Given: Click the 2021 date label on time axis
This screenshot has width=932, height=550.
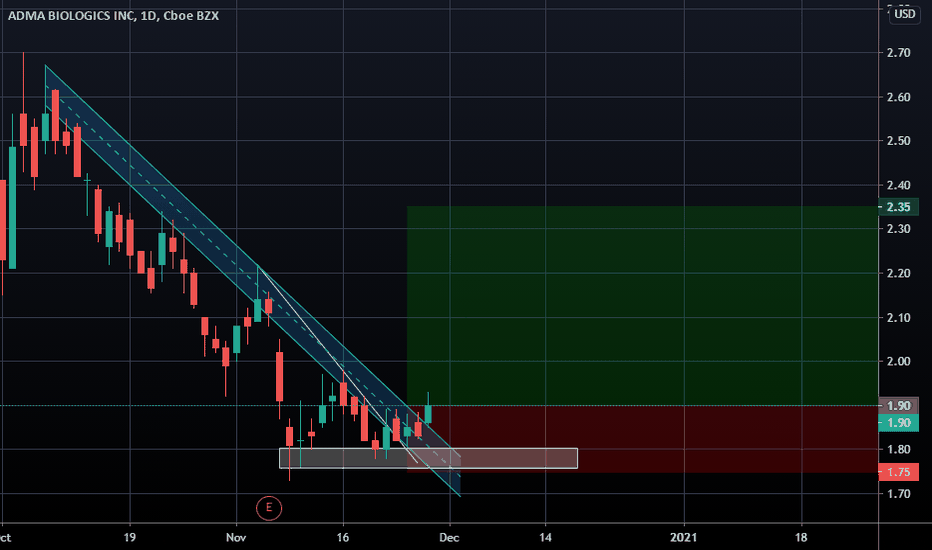Looking at the screenshot, I should (x=684, y=538).
